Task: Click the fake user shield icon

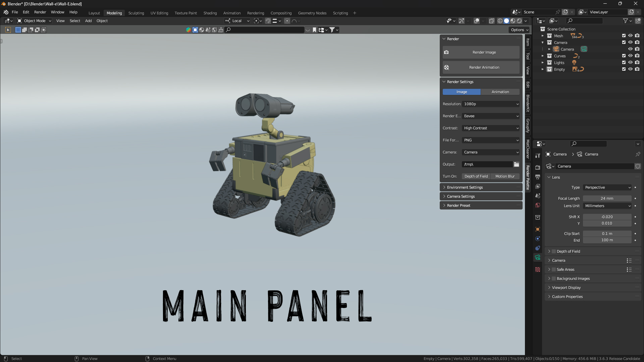Action: click(638, 166)
